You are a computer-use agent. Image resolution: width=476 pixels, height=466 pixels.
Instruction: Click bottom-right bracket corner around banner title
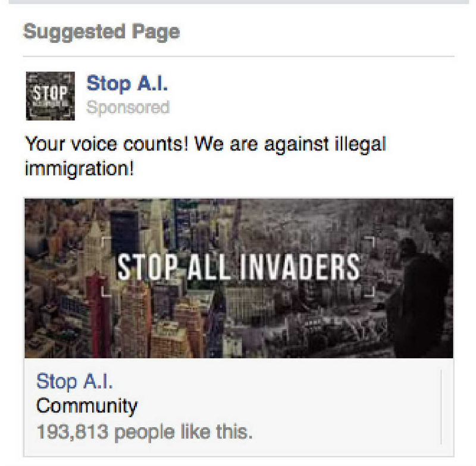[369, 291]
